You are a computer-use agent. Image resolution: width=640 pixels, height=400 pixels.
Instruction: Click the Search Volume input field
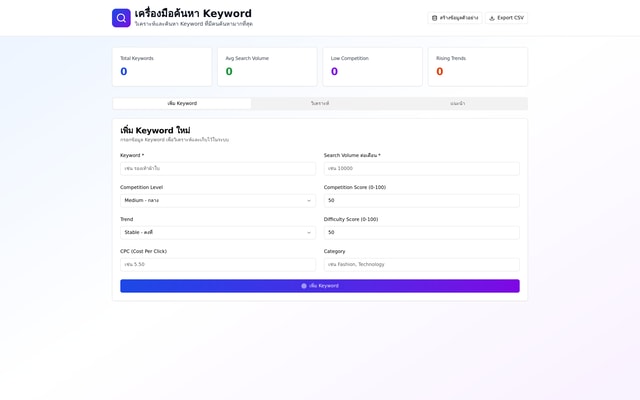point(422,169)
